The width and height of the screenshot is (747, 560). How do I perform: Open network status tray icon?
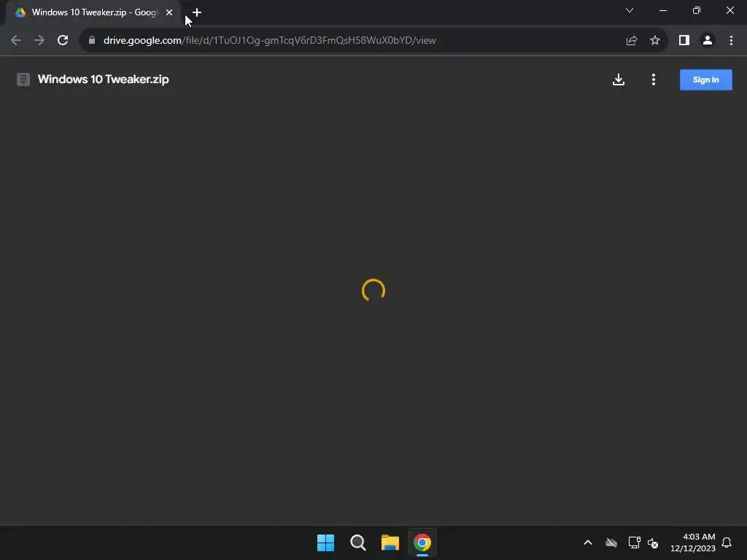[x=634, y=542]
